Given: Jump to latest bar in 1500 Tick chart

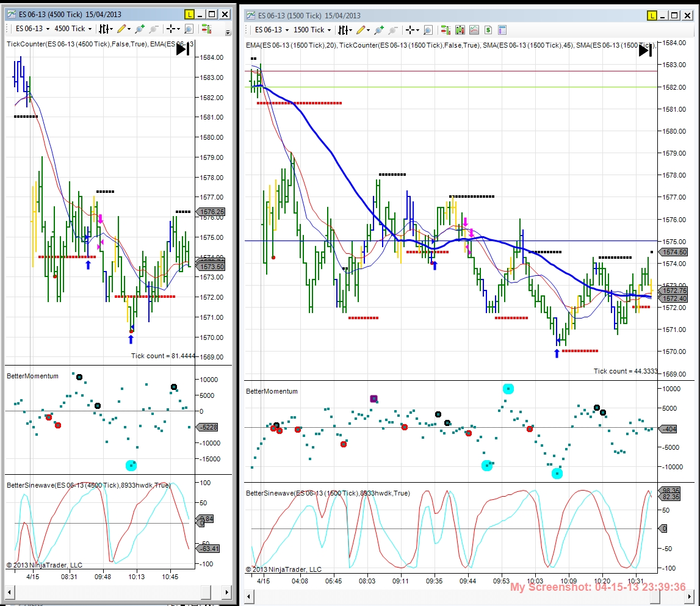Looking at the screenshot, I should tap(645, 51).
